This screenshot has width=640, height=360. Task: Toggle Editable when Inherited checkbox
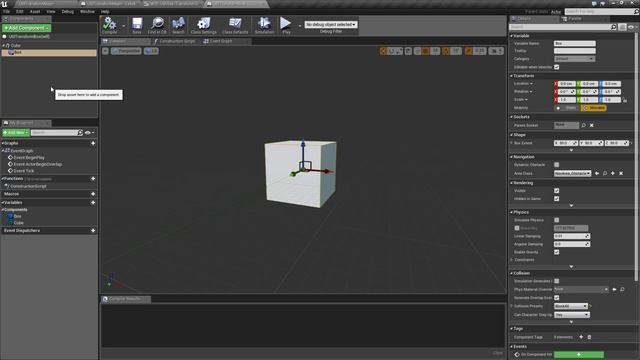557,67
